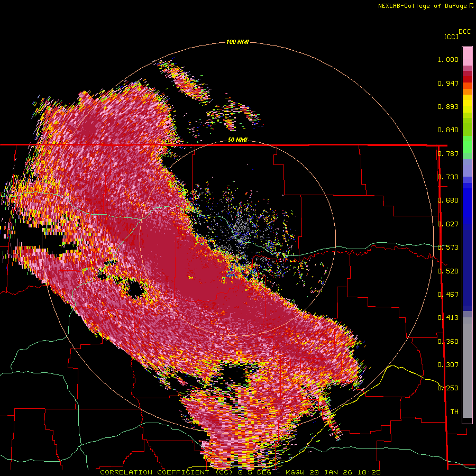Viewport: 476px width, 476px height.
Task: Click the 1.000 color scale value
Action: 448,60
